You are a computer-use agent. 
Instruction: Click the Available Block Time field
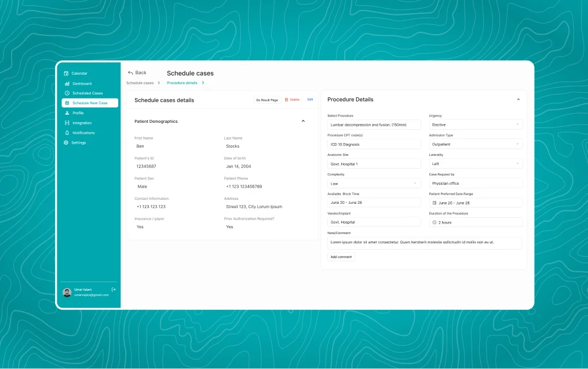click(374, 203)
